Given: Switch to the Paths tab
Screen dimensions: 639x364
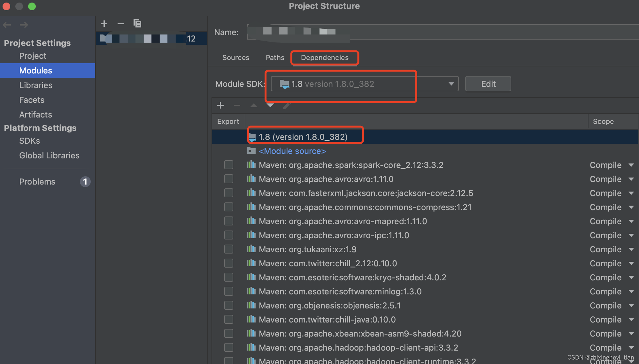Looking at the screenshot, I should (275, 57).
